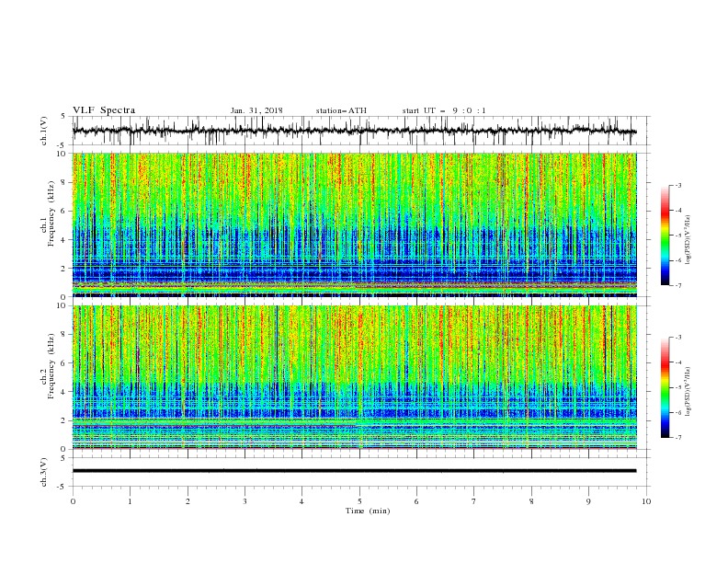Select the "Time (min)" axis label
This screenshot has height=563, width=728.
tap(368, 511)
